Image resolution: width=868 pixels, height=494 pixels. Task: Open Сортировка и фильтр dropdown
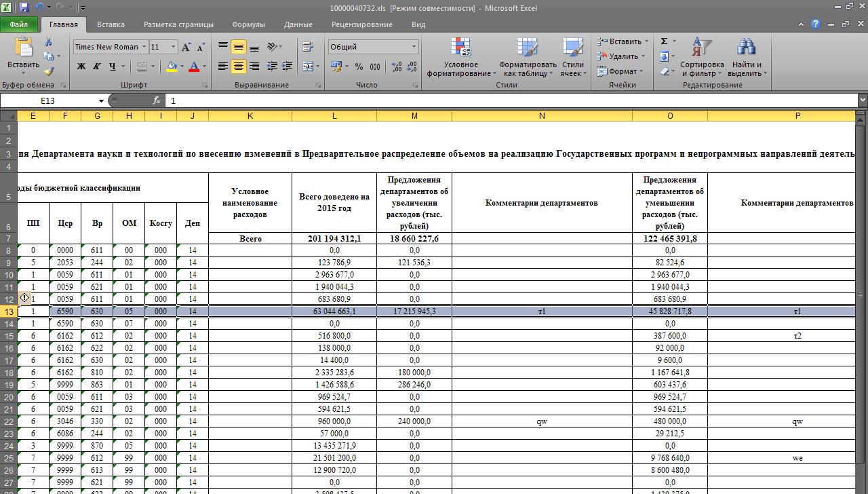pos(702,58)
